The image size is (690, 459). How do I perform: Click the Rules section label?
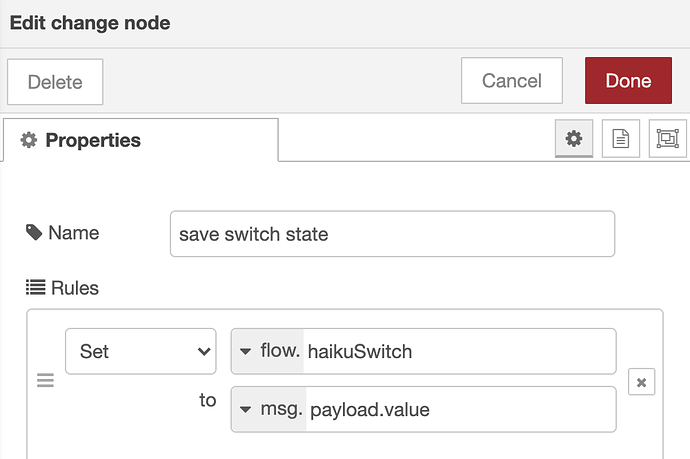(75, 288)
